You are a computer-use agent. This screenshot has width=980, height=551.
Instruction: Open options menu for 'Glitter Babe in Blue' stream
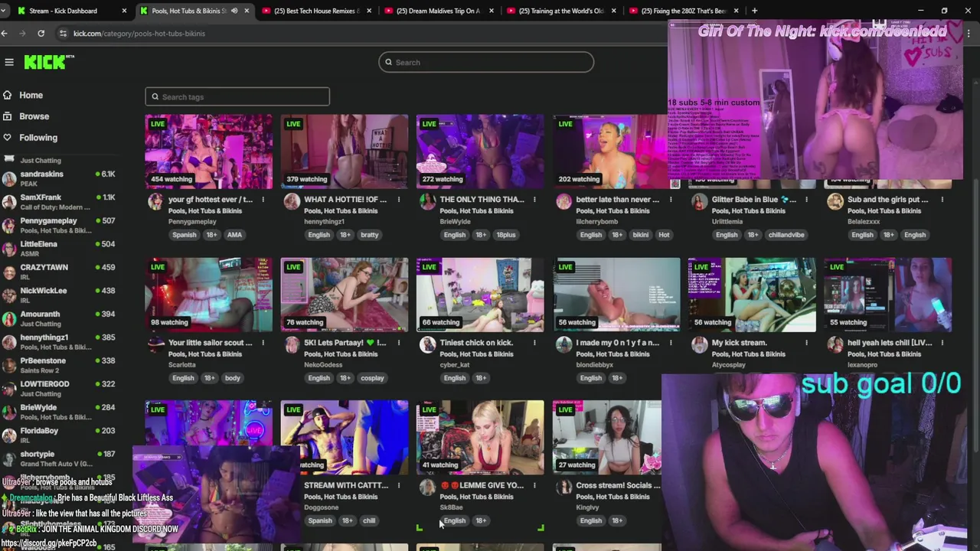point(806,200)
